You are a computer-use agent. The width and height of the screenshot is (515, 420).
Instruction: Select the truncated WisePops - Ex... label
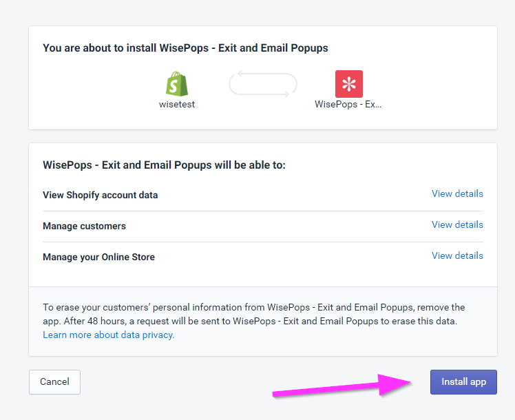pyautogui.click(x=348, y=105)
